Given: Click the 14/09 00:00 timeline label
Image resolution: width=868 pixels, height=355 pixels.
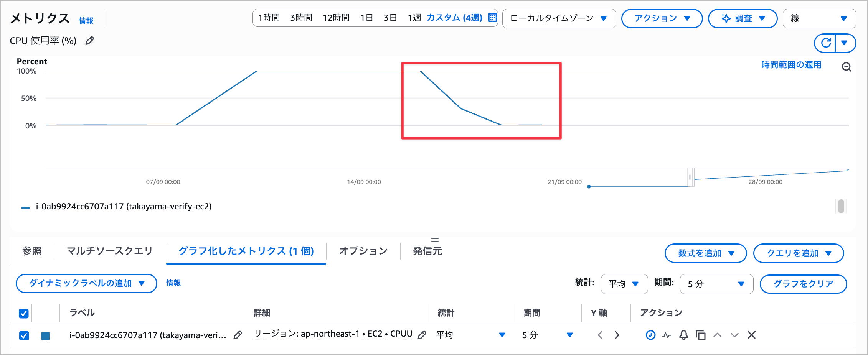Looking at the screenshot, I should pos(364,182).
